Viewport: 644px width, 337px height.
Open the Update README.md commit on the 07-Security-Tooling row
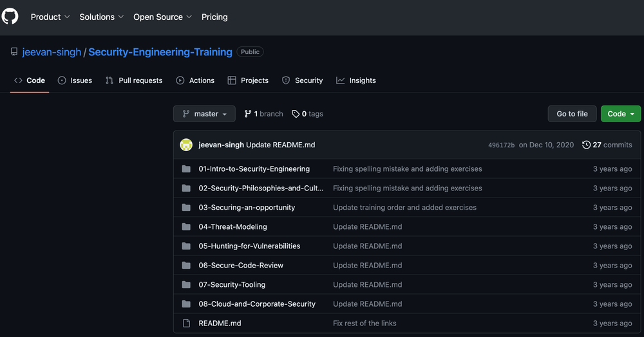(368, 284)
